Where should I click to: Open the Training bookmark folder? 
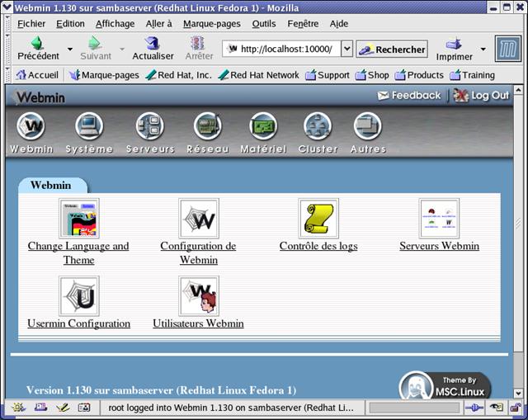click(x=472, y=75)
